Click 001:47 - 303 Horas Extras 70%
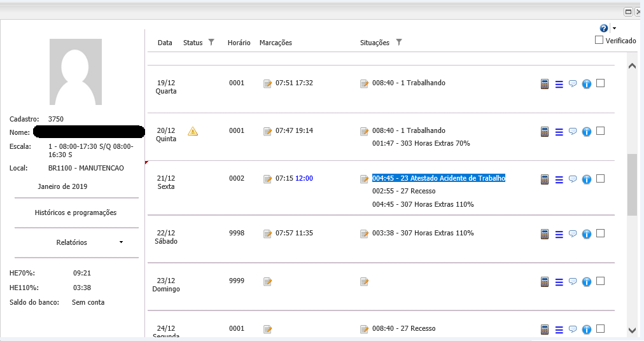The width and height of the screenshot is (644, 341). coord(421,143)
